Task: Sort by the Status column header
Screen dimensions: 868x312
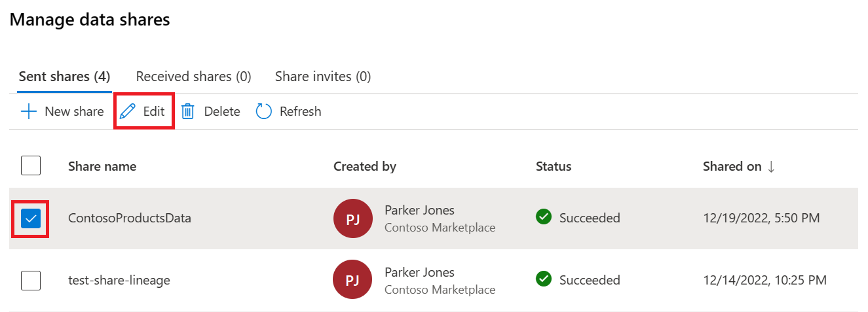Action: coord(554,166)
